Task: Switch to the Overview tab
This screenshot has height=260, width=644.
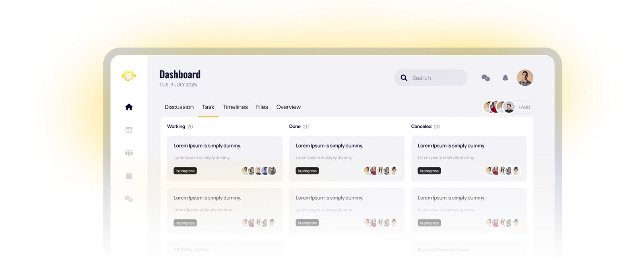Action: tap(288, 107)
